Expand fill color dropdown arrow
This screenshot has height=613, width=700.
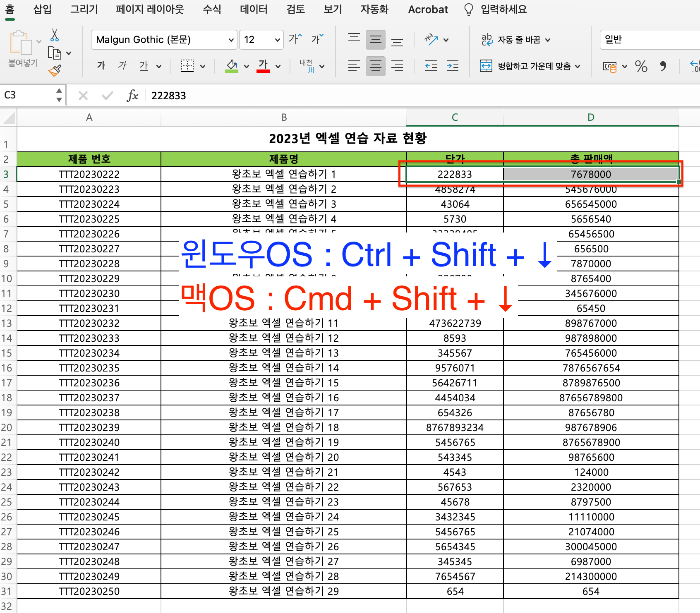(x=246, y=67)
